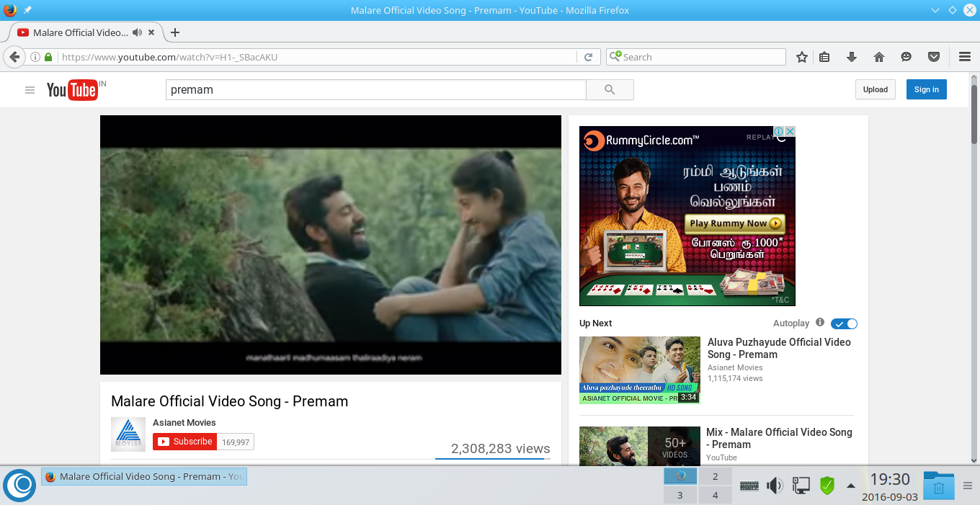Click the Asianet Movies channel avatar
The image size is (980, 505).
click(x=128, y=434)
